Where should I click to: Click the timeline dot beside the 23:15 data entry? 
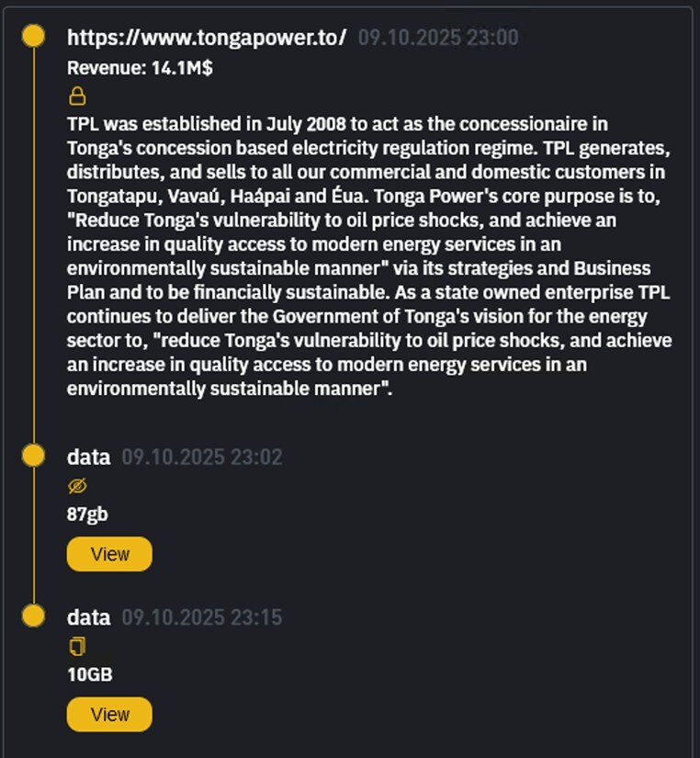coord(33,615)
